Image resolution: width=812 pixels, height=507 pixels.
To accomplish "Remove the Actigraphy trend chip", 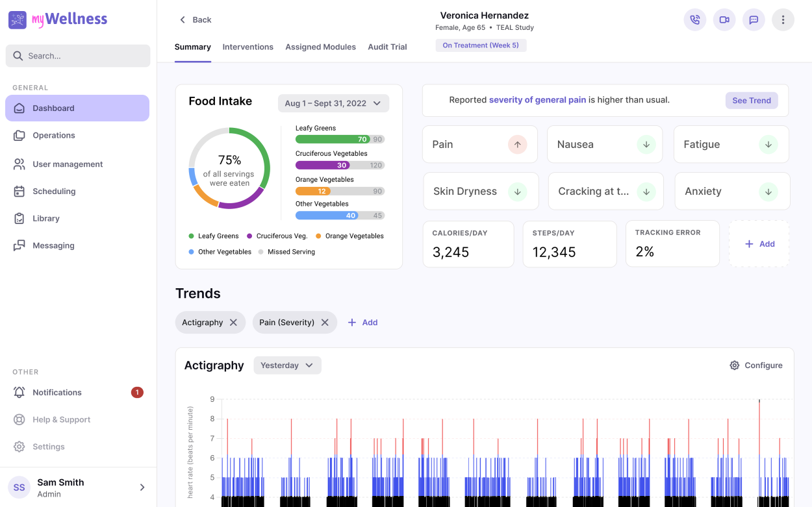I will [x=233, y=323].
